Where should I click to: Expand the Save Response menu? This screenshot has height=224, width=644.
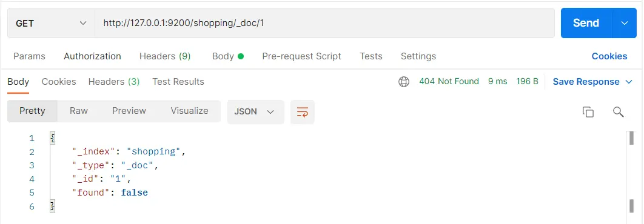(x=592, y=82)
